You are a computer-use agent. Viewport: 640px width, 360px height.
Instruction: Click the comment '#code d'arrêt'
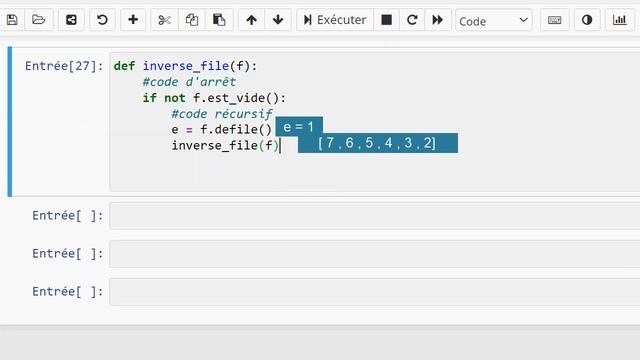tap(189, 82)
